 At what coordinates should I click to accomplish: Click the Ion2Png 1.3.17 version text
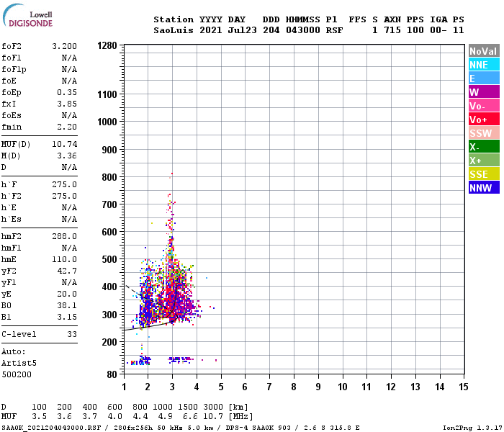472,428
